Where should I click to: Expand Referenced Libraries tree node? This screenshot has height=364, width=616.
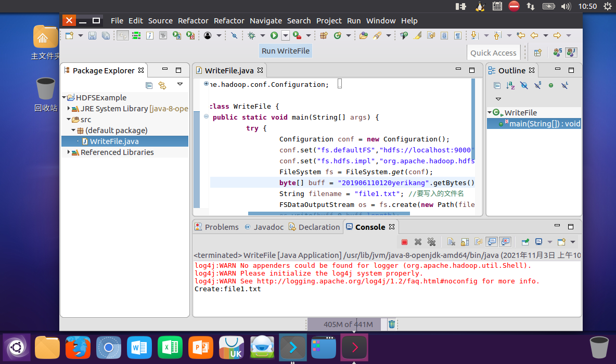pyautogui.click(x=69, y=152)
